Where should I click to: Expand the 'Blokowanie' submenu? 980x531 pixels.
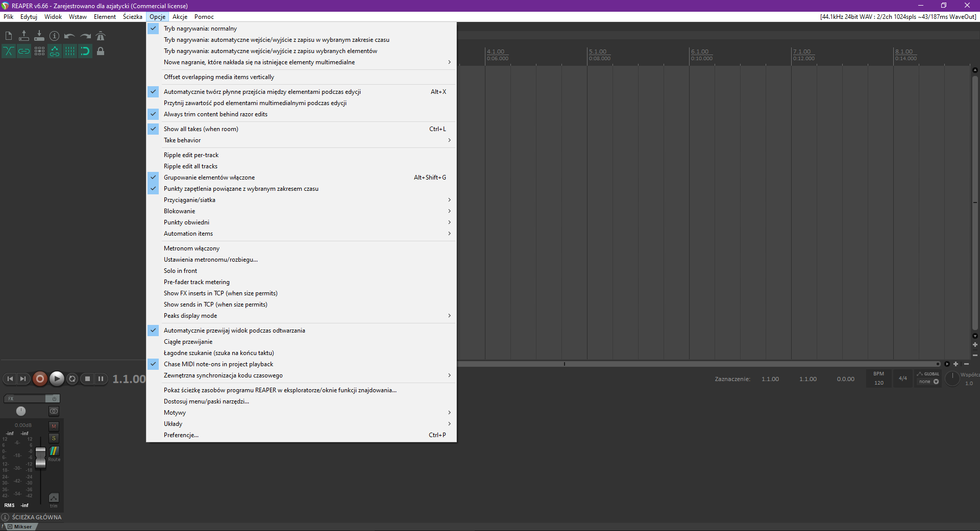(x=301, y=211)
